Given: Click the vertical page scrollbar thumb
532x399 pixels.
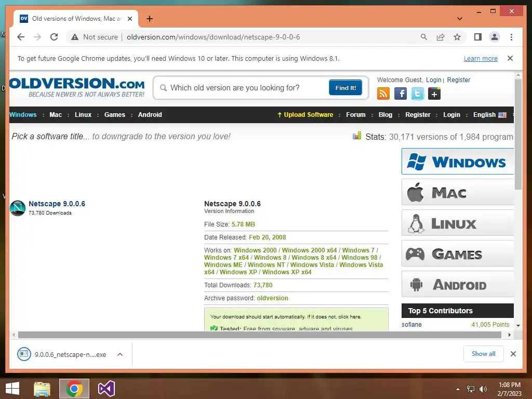Looking at the screenshot, I should pos(518,134).
